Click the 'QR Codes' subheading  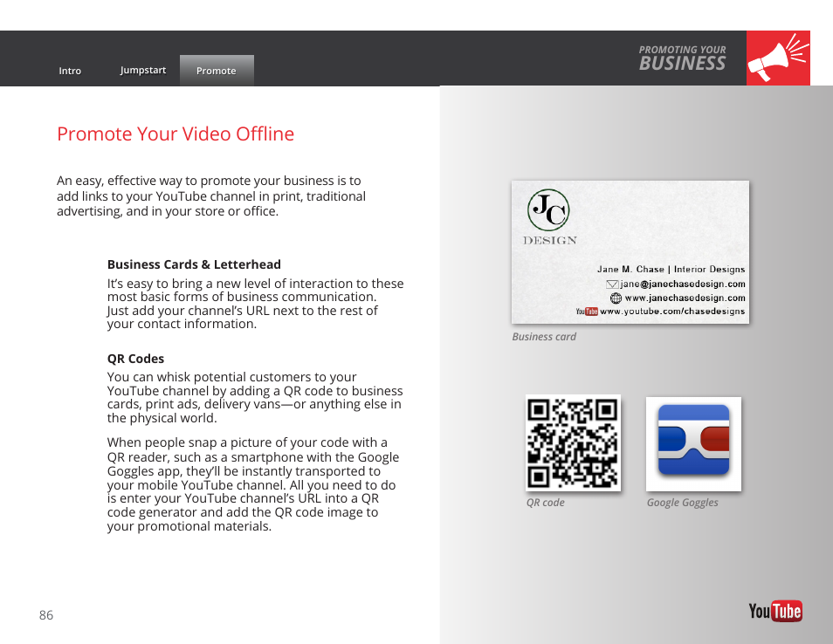pos(135,359)
